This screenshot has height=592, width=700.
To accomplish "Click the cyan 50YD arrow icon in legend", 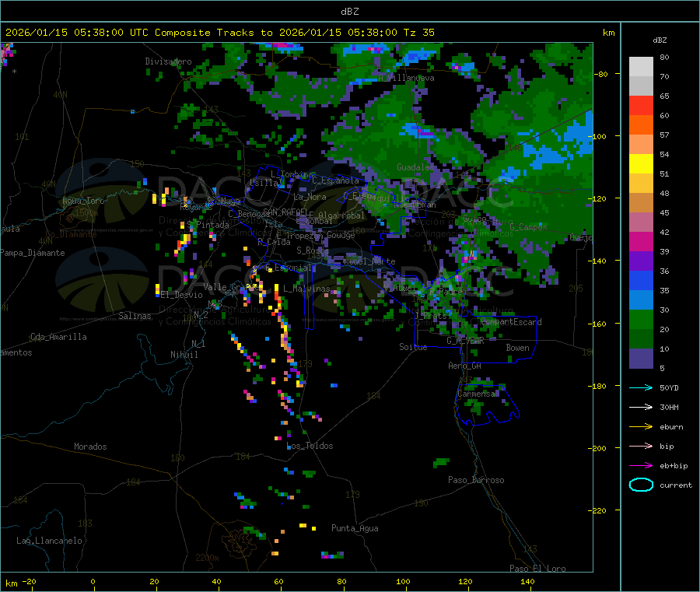I will coord(641,387).
